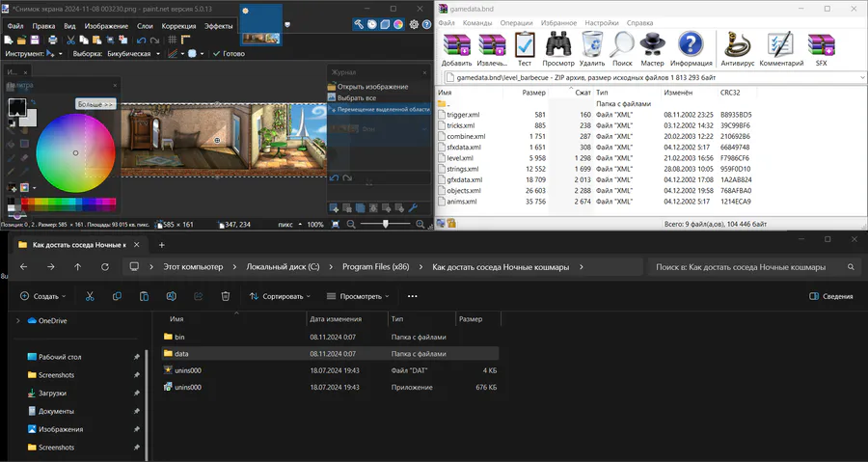Click Add new layer icon in Layers panel
The image size is (868, 462).
(x=334, y=208)
